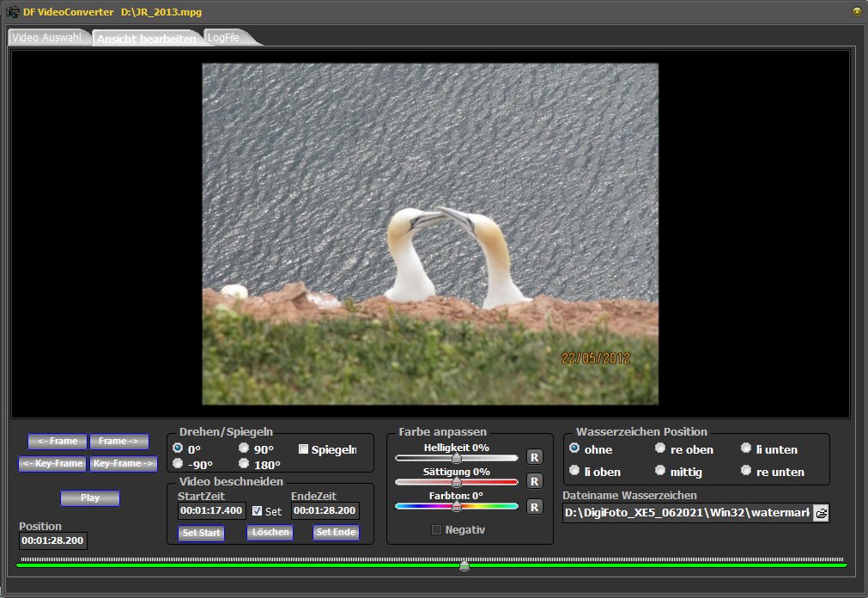This screenshot has height=598, width=868.
Task: Select 90° rotation option
Action: tap(244, 448)
